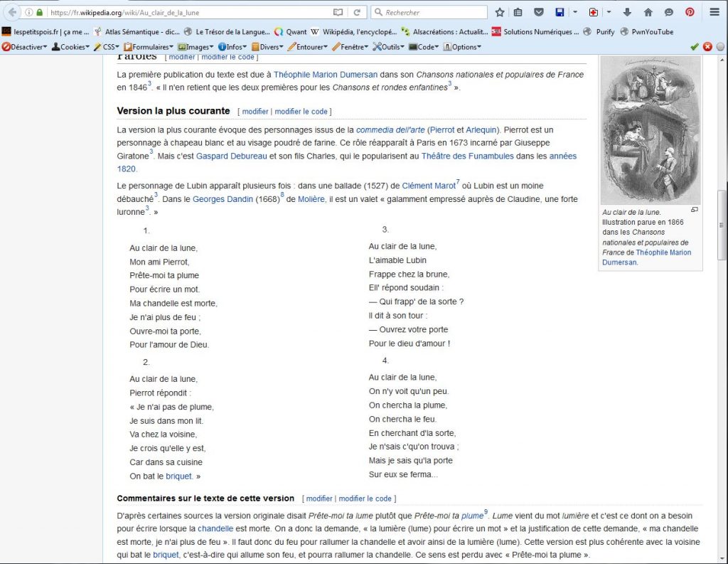Click the vertical scrollbar thumb
The width and height of the screenshot is (728, 564).
(721, 225)
